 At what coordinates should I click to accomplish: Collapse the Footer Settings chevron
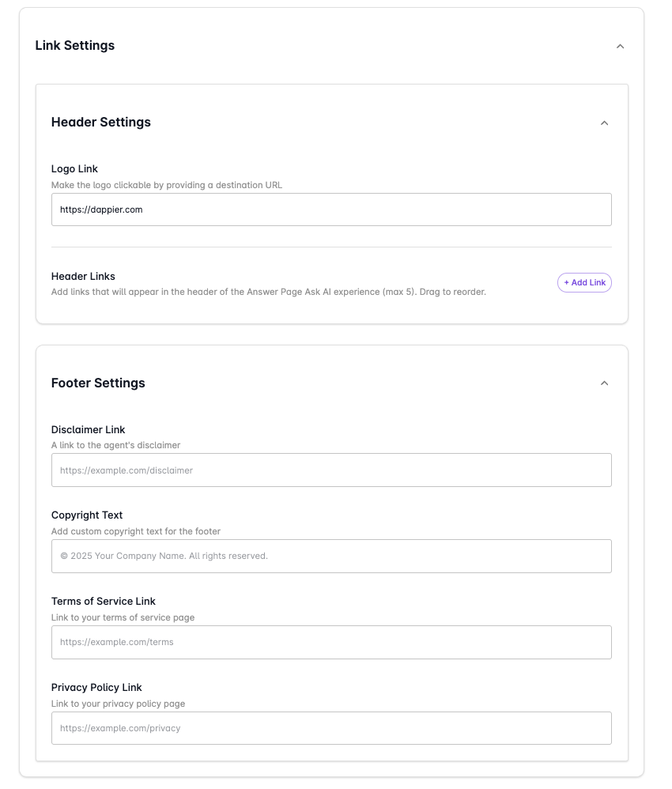(x=604, y=383)
